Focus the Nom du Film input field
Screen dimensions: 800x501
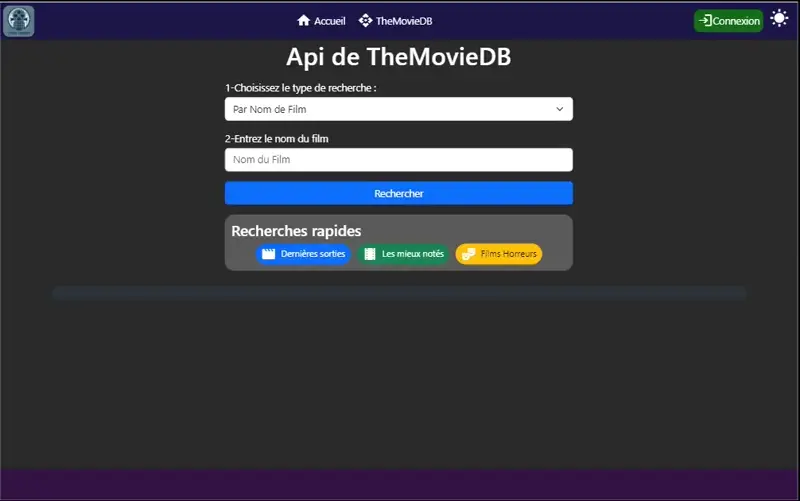398,160
